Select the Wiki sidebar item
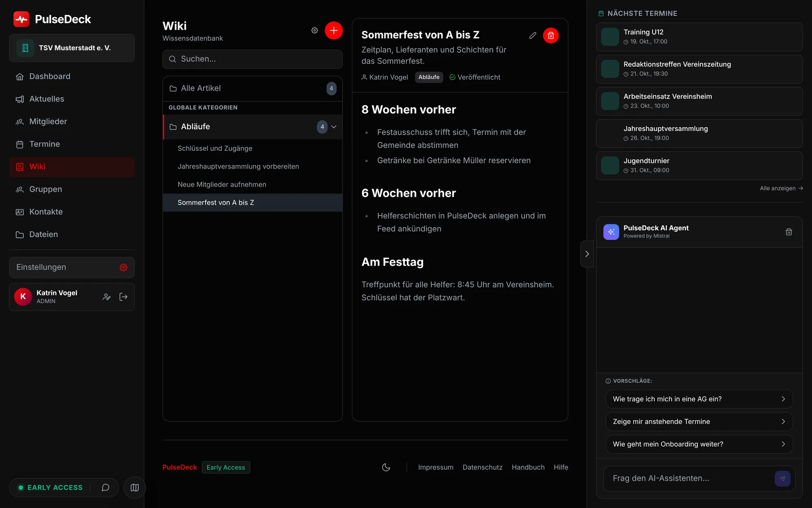812x508 pixels. coord(72,167)
